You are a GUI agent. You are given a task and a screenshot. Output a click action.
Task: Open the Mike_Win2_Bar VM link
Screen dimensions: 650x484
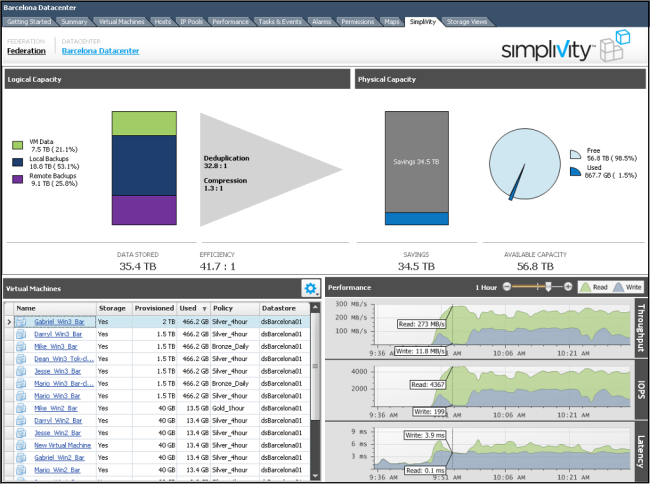[x=56, y=408]
